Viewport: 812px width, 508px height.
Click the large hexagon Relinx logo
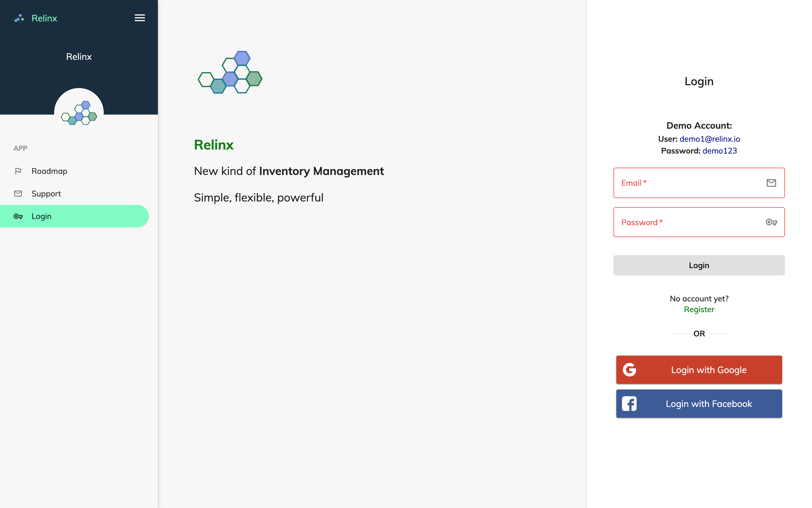click(230, 72)
